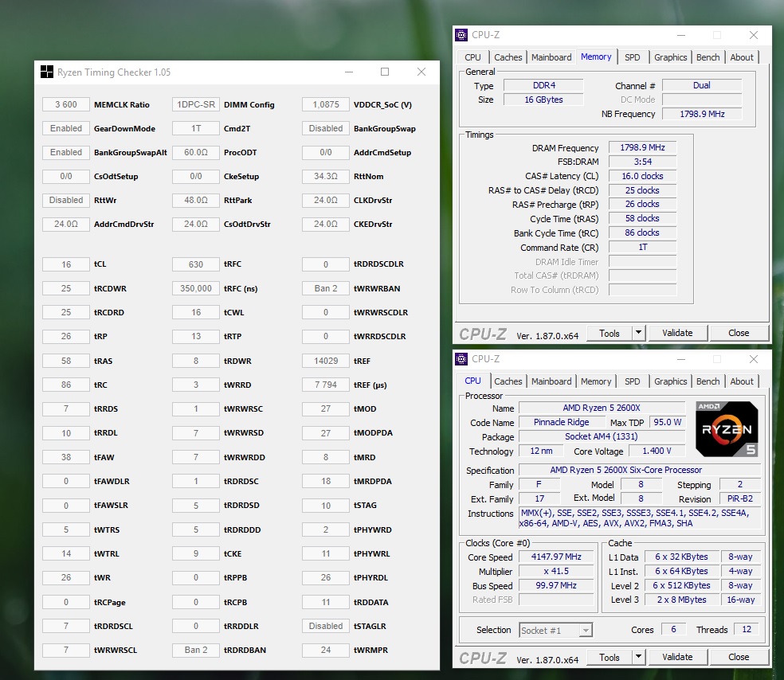
Task: Open the Memory tab in the lower CPU-Z window
Action: click(x=595, y=381)
